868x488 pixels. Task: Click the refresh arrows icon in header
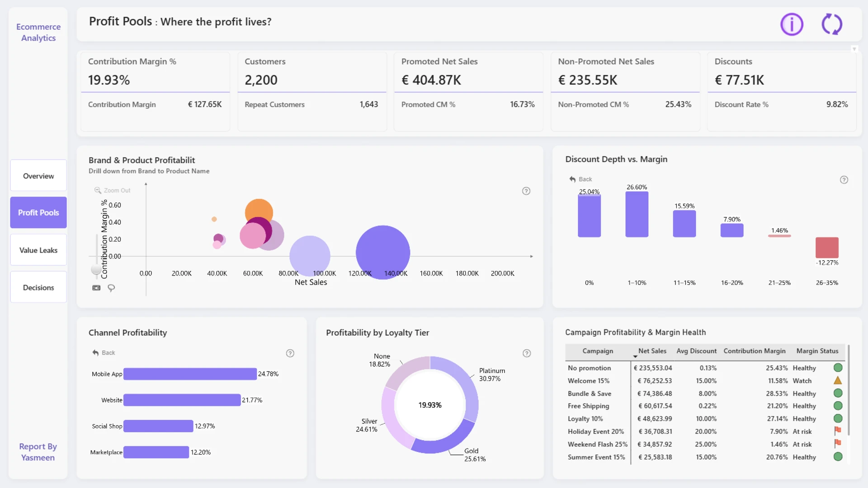tap(832, 24)
